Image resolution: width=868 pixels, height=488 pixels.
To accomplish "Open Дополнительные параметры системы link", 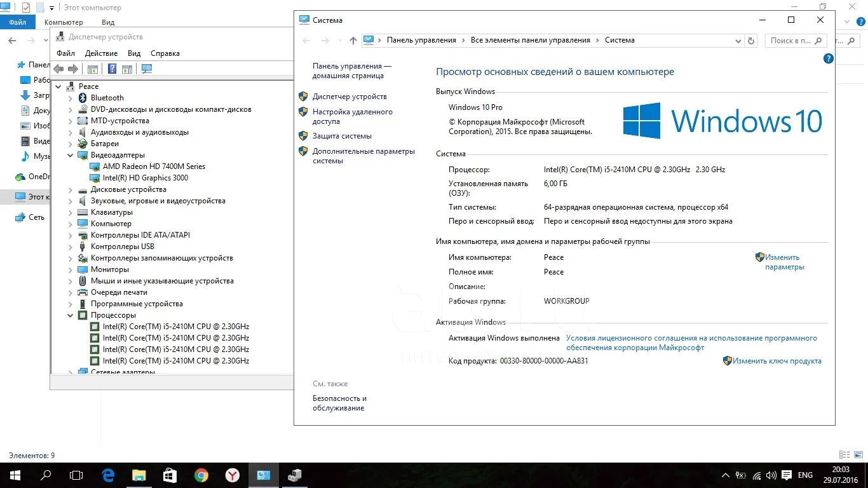I will click(x=363, y=156).
